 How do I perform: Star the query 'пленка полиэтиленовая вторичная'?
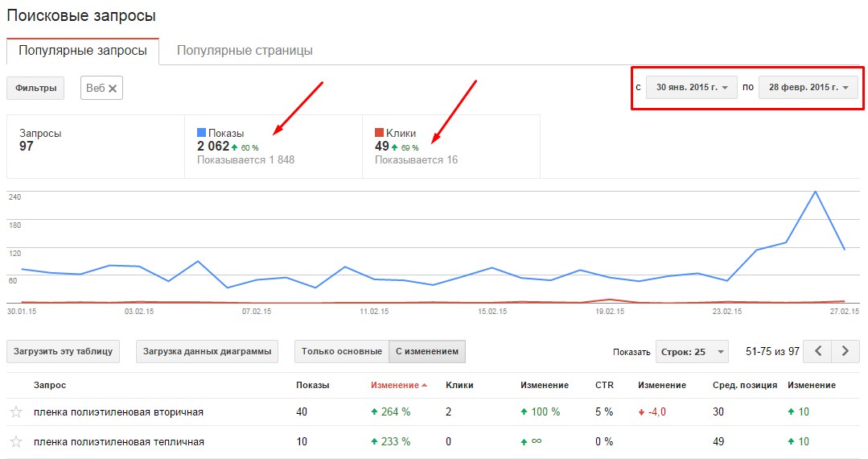[16, 412]
